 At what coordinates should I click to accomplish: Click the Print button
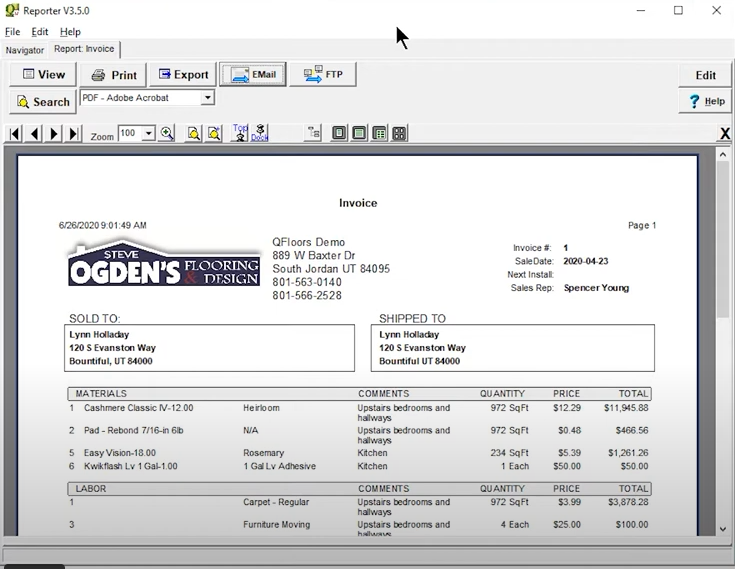(x=113, y=75)
